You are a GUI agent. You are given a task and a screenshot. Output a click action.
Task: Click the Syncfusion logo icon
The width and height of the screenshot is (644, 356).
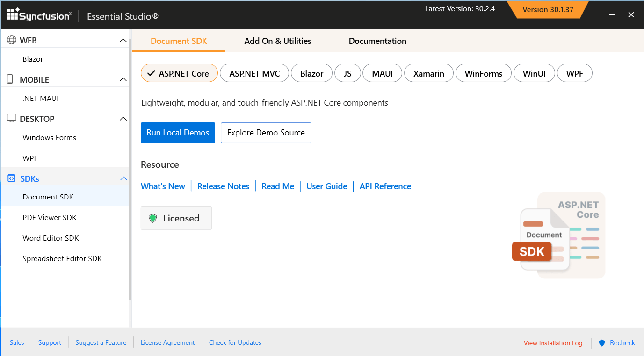tap(12, 14)
